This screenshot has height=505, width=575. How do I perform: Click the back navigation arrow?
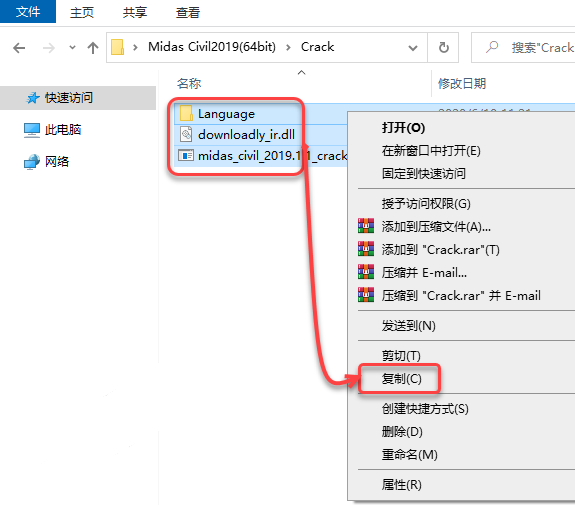pyautogui.click(x=19, y=48)
